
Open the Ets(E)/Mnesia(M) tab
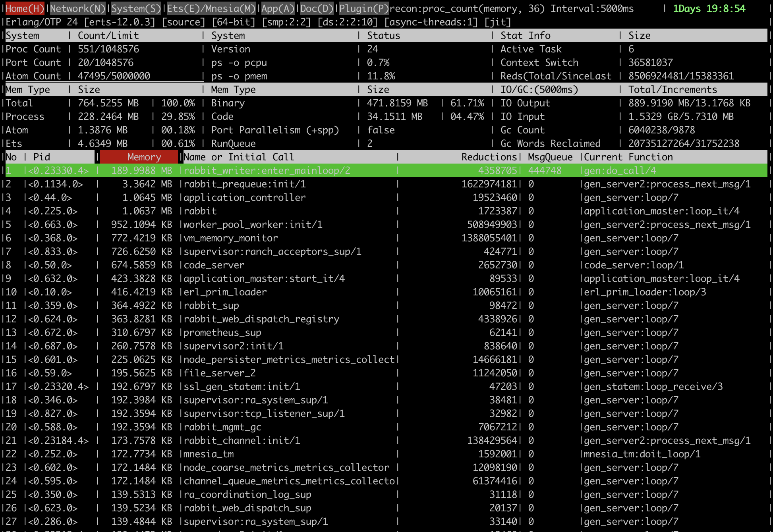pyautogui.click(x=211, y=8)
